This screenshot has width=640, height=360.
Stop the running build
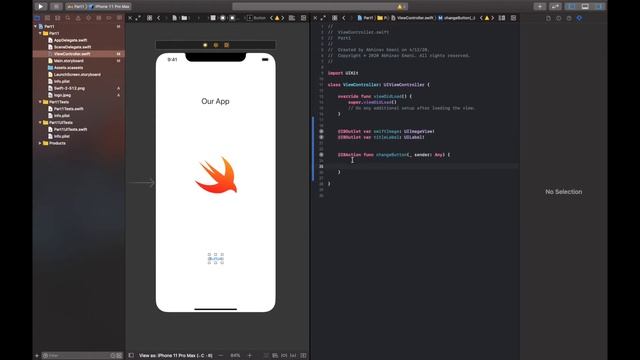tap(56, 7)
